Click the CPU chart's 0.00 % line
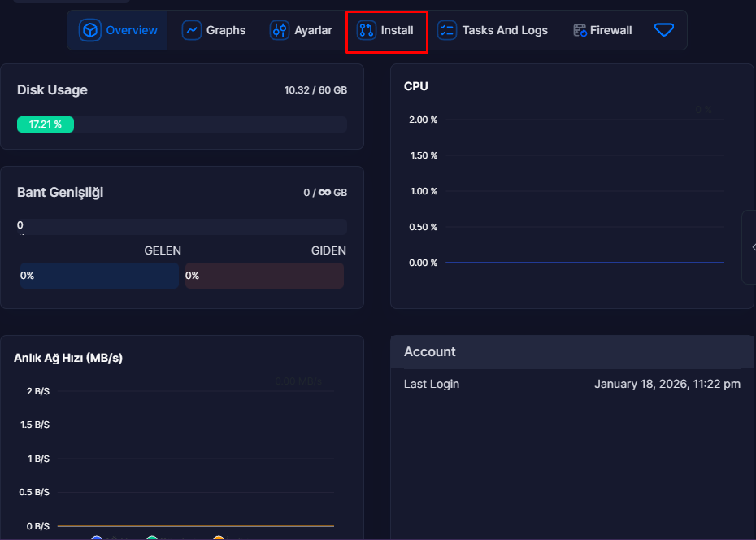Screen dimensions: 756x540 click(x=584, y=263)
